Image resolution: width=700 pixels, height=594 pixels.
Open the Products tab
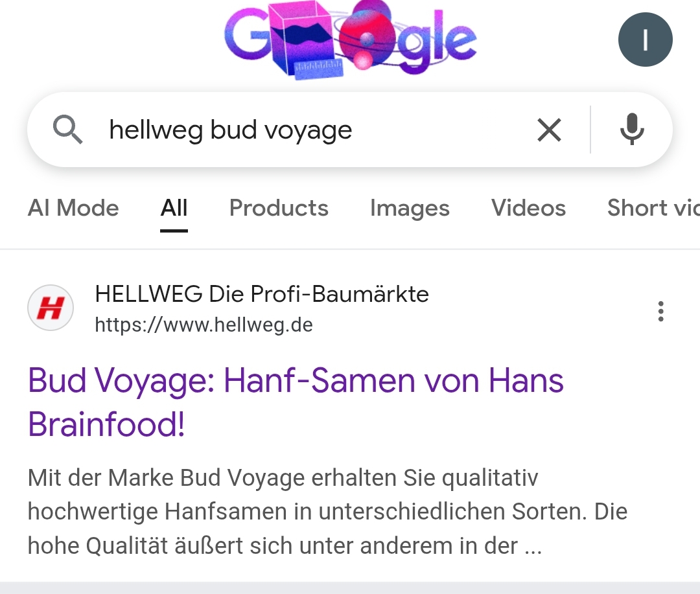click(279, 208)
